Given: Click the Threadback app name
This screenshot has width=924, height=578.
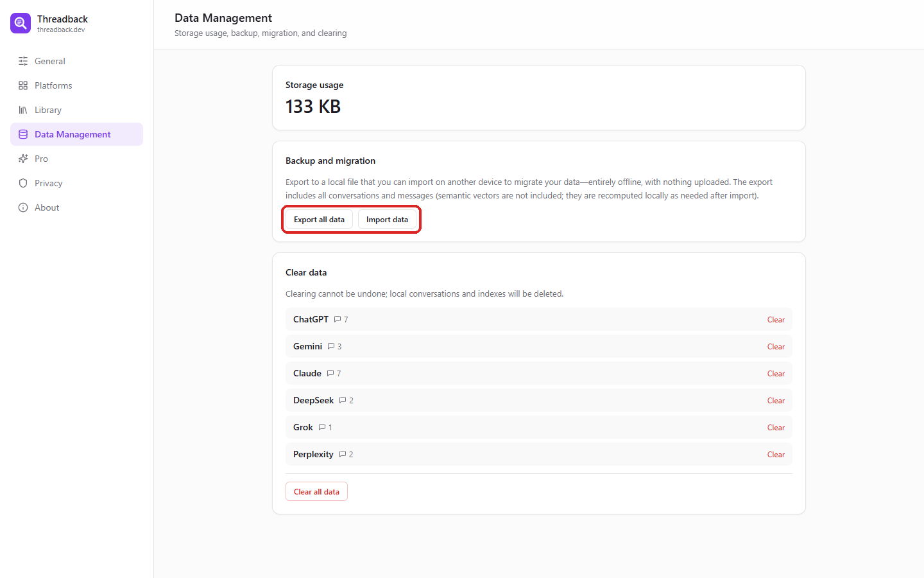Looking at the screenshot, I should [62, 19].
